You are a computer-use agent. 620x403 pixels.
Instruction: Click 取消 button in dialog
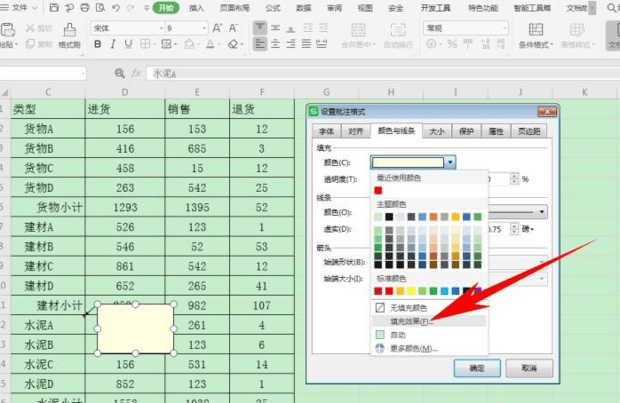click(529, 368)
